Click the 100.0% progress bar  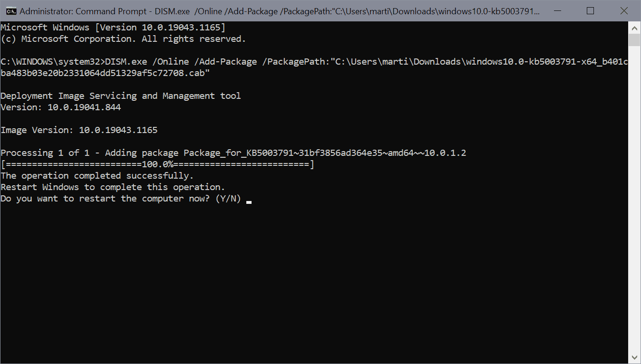coord(157,164)
